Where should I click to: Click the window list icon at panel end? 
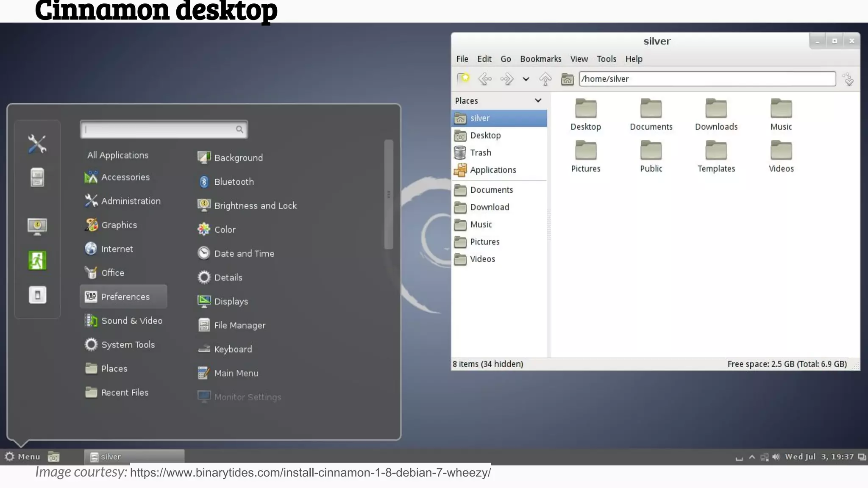tap(862, 457)
